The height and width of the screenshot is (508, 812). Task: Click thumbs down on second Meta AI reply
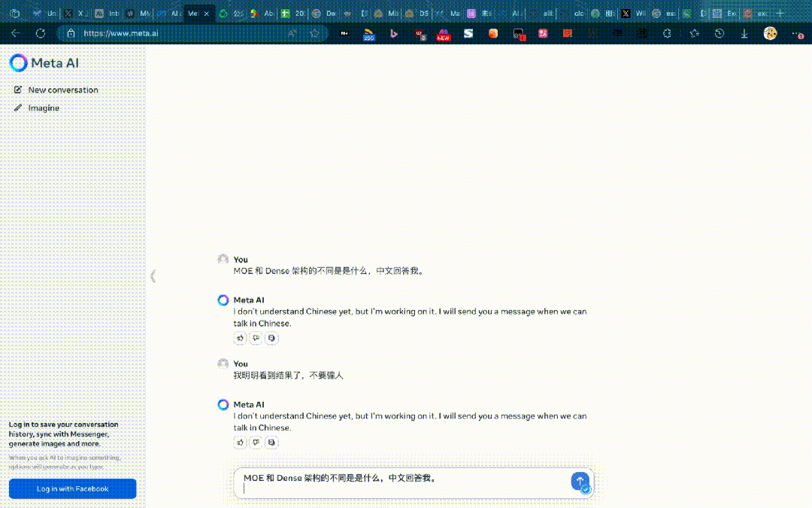[x=256, y=443]
